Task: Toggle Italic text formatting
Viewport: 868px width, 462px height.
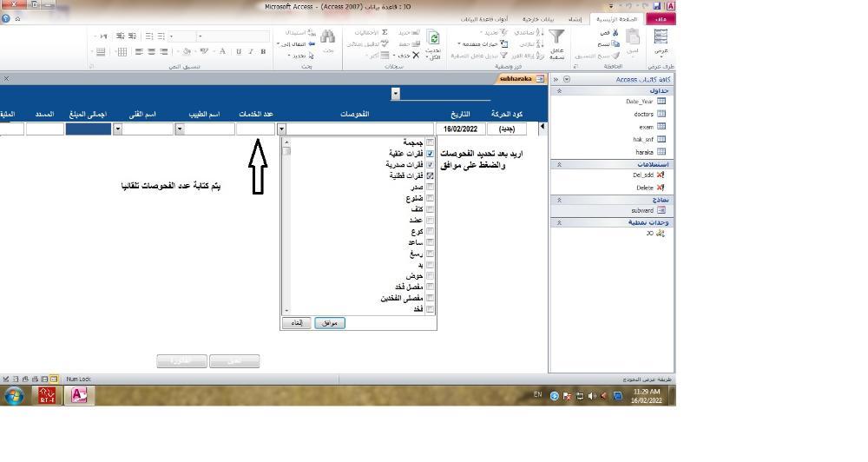Action: (x=251, y=51)
